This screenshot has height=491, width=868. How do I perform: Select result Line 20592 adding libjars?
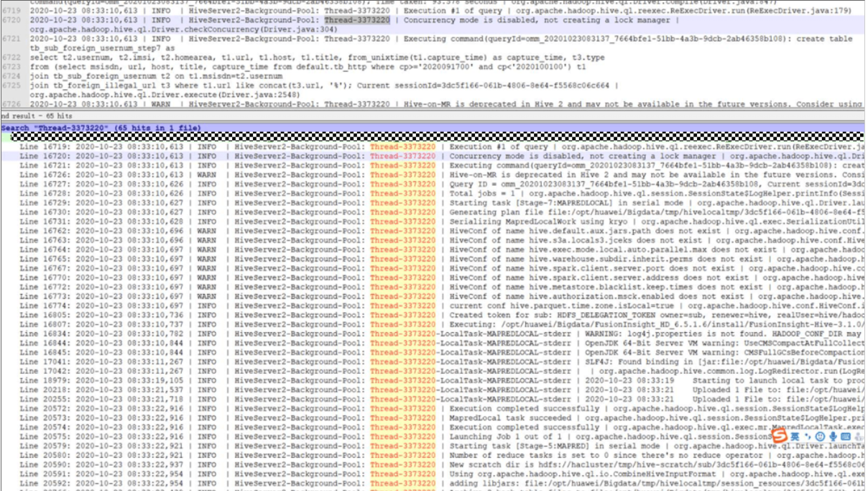click(434, 483)
